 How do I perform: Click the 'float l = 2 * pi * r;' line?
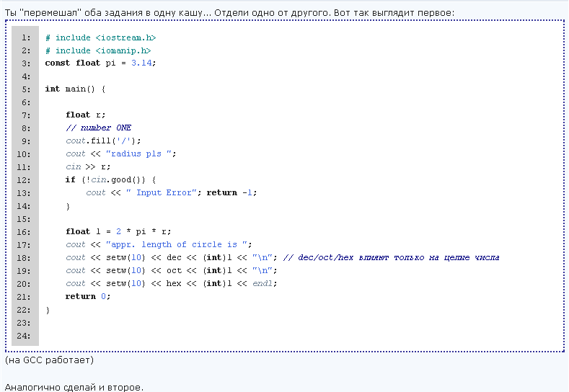point(119,232)
